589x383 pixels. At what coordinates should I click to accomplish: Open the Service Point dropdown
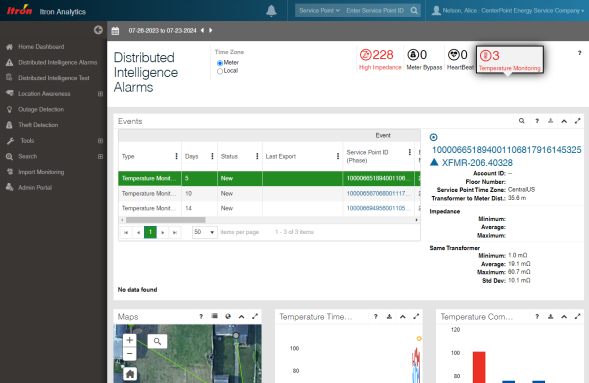[319, 11]
